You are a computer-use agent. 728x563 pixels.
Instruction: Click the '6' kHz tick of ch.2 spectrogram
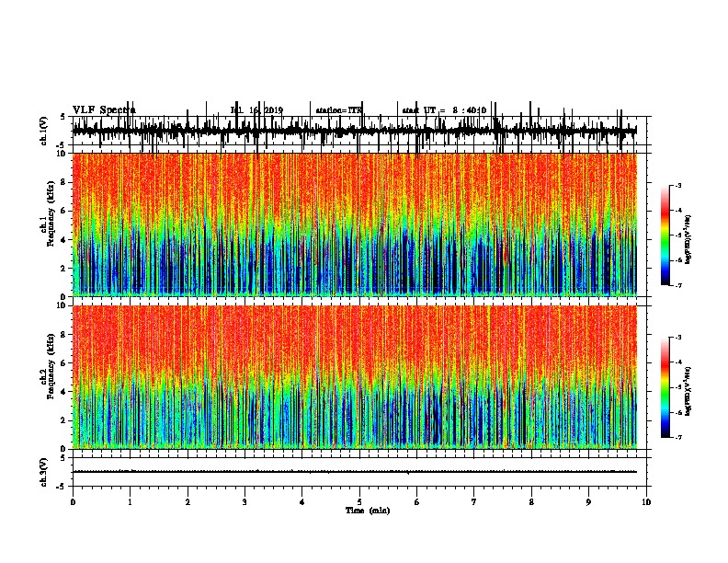pyautogui.click(x=64, y=362)
